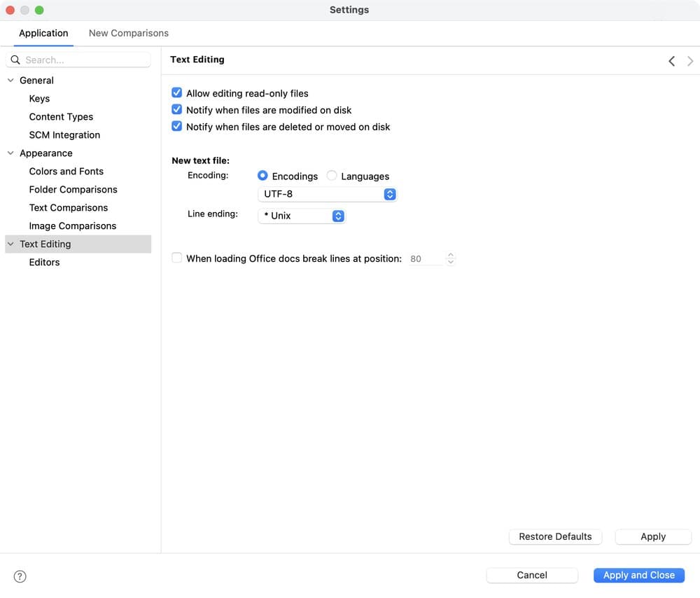Increase the line break position stepper
This screenshot has width=700, height=598.
pos(450,256)
